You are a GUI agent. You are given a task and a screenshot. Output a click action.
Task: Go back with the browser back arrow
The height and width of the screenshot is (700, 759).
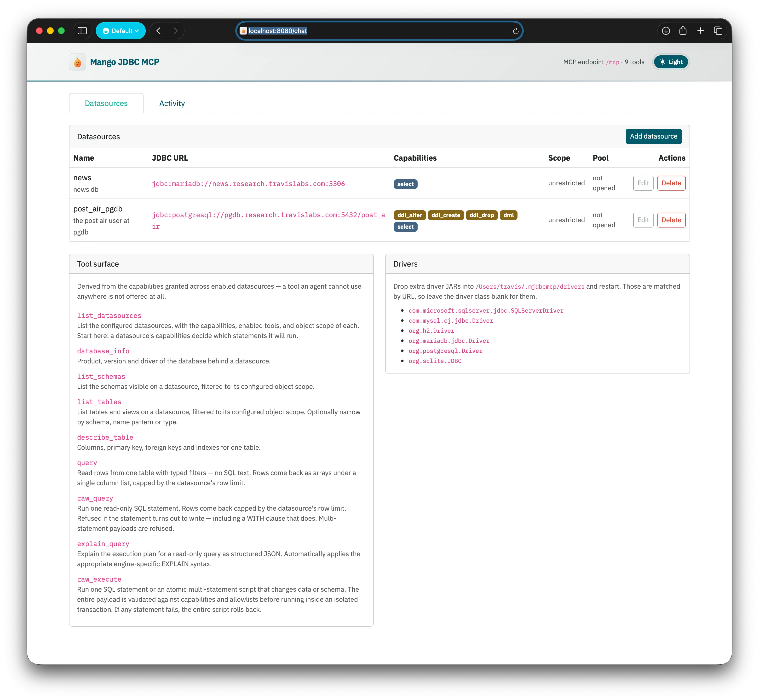coord(159,31)
